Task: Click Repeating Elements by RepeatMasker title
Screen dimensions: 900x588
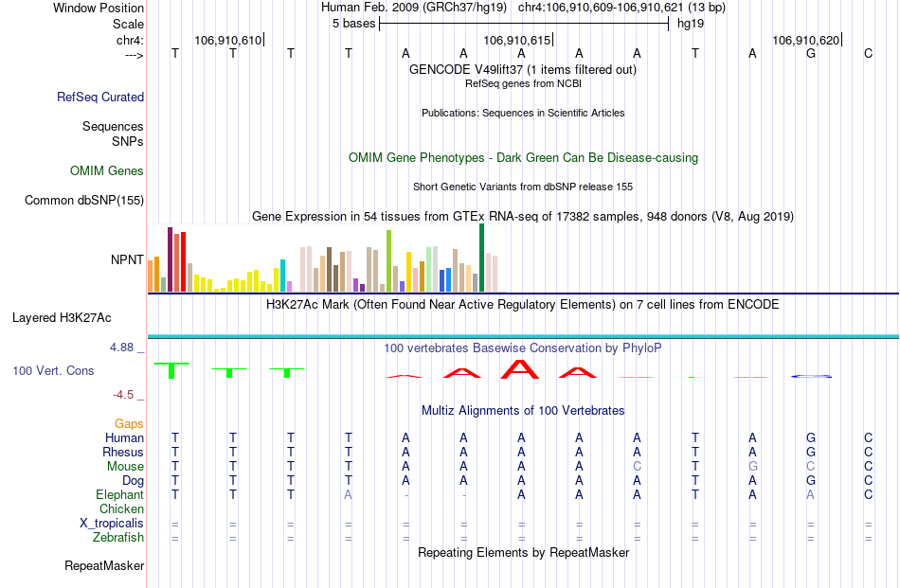Action: pos(523,552)
